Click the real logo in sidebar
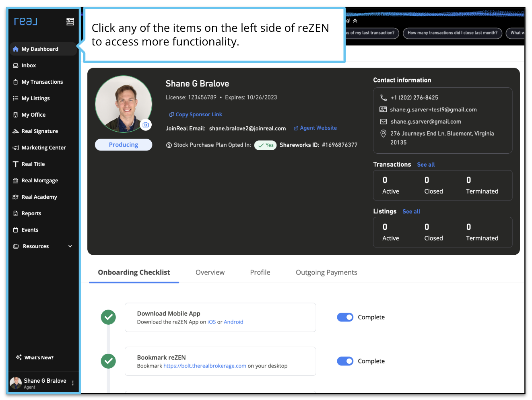 click(25, 21)
